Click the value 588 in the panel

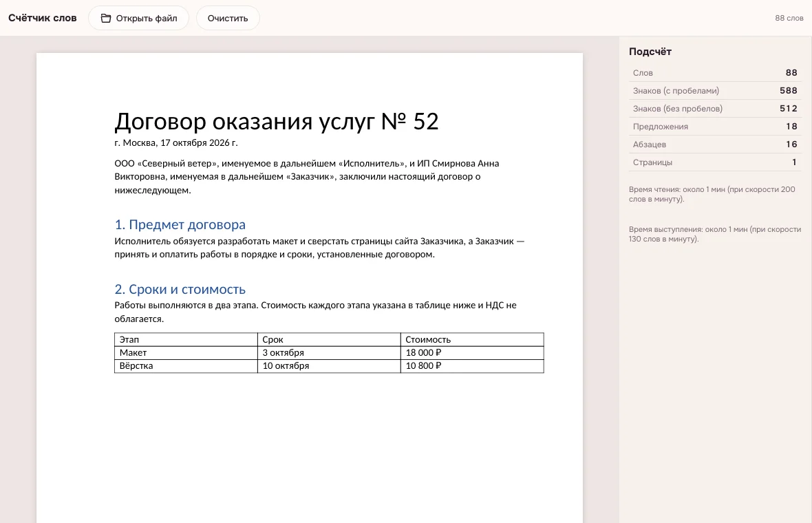788,91
